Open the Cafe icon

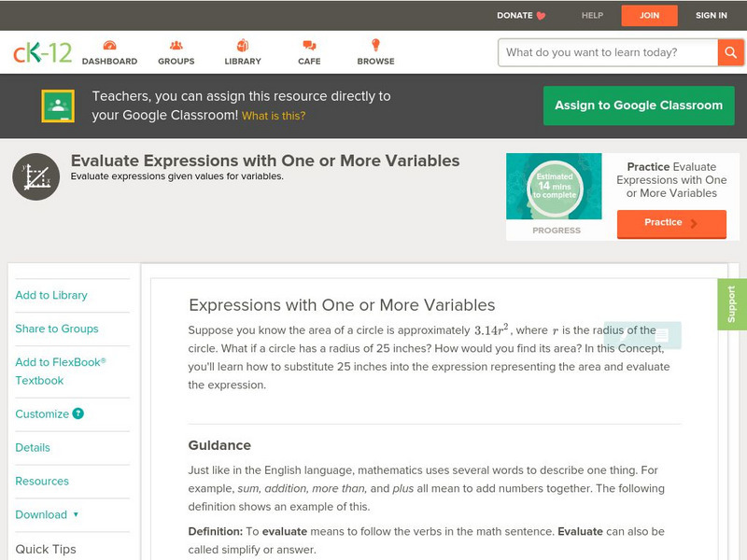pos(307,44)
